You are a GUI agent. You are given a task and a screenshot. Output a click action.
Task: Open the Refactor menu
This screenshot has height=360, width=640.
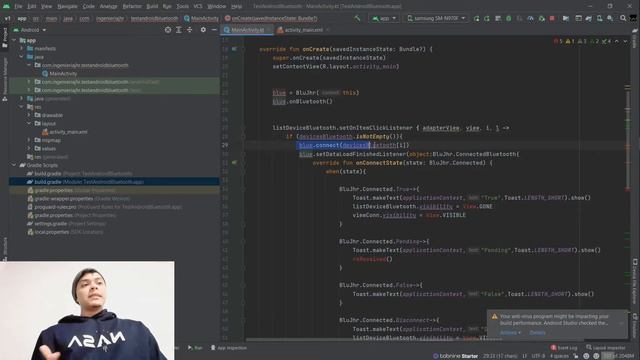pos(132,6)
